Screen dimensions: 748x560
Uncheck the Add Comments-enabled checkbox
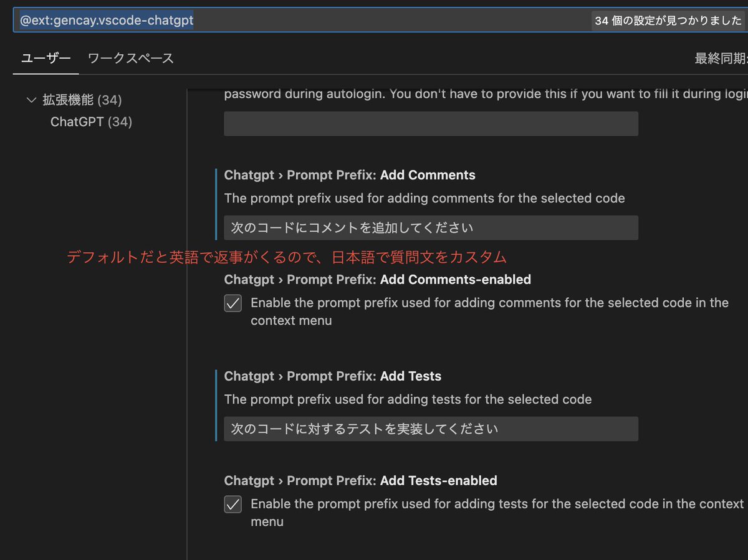point(233,303)
